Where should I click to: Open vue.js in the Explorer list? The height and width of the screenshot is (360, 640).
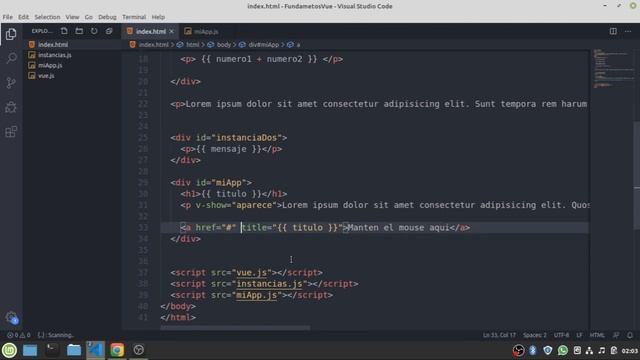72,76
